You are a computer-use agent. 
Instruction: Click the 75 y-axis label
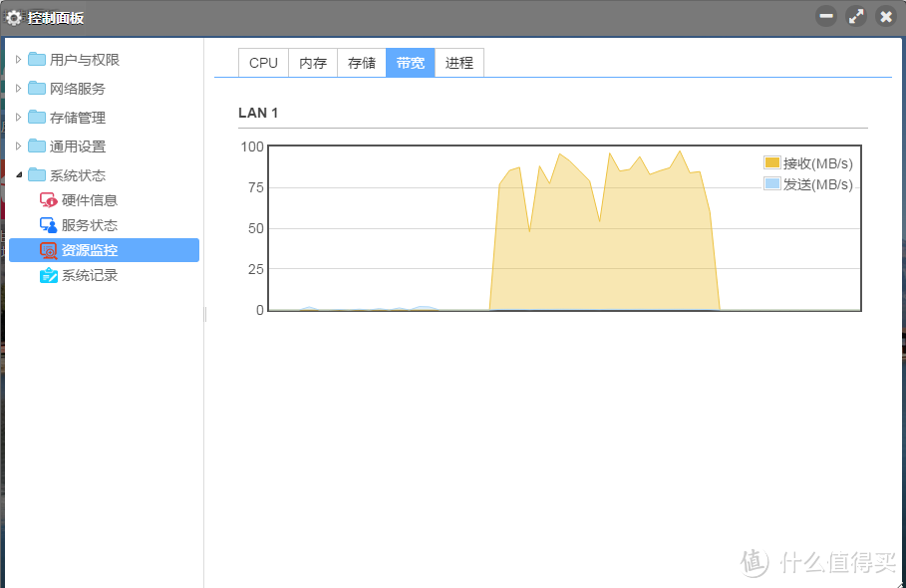pyautogui.click(x=256, y=187)
